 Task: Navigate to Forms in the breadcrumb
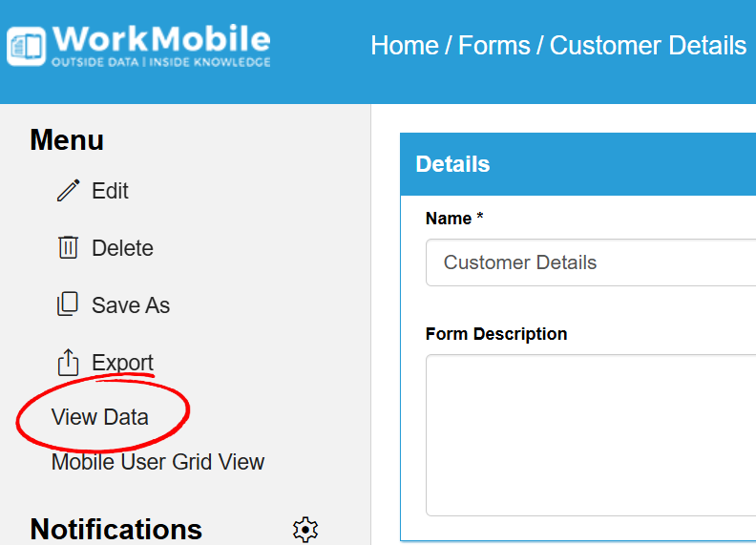(493, 45)
